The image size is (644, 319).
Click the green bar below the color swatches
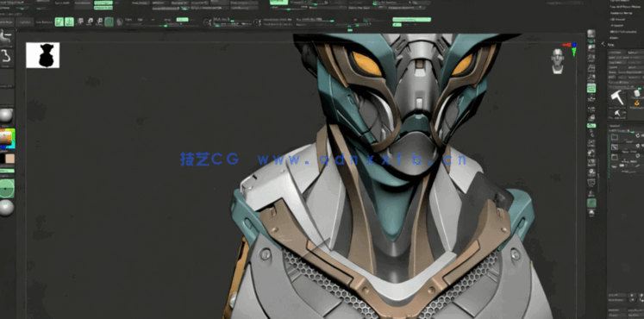[x=7, y=171]
